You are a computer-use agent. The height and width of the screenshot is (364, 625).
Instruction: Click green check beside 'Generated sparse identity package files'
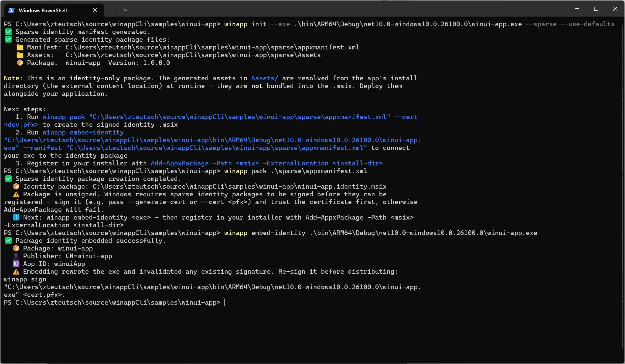pos(9,39)
